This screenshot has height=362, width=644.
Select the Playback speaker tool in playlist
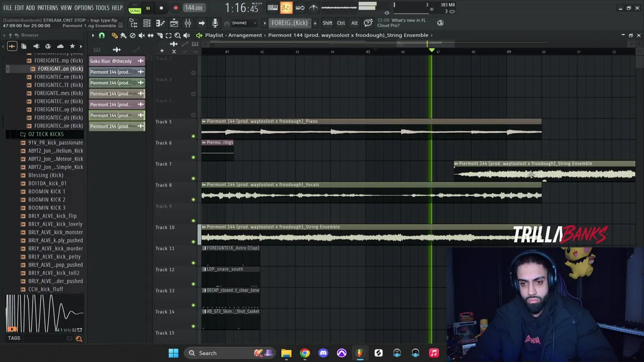click(x=187, y=35)
